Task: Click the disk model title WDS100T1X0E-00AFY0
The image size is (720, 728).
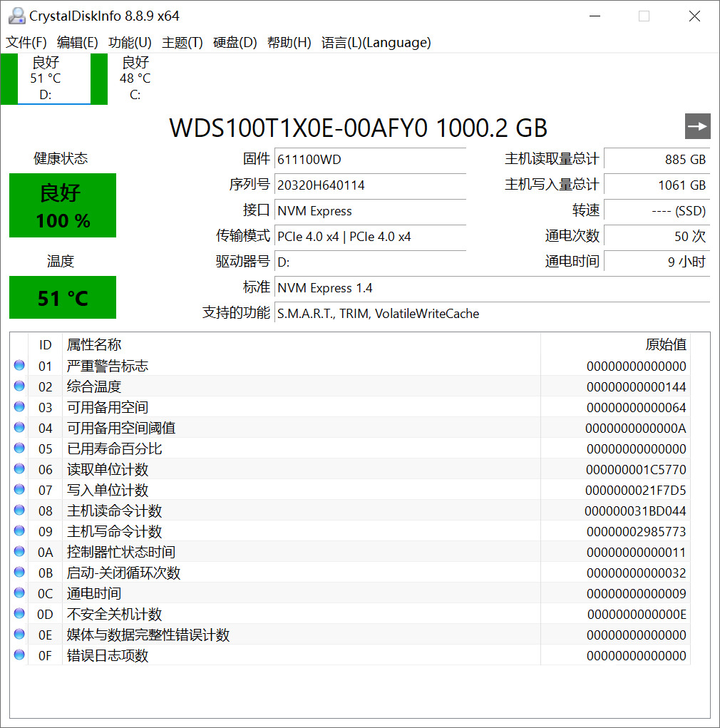Action: (298, 128)
